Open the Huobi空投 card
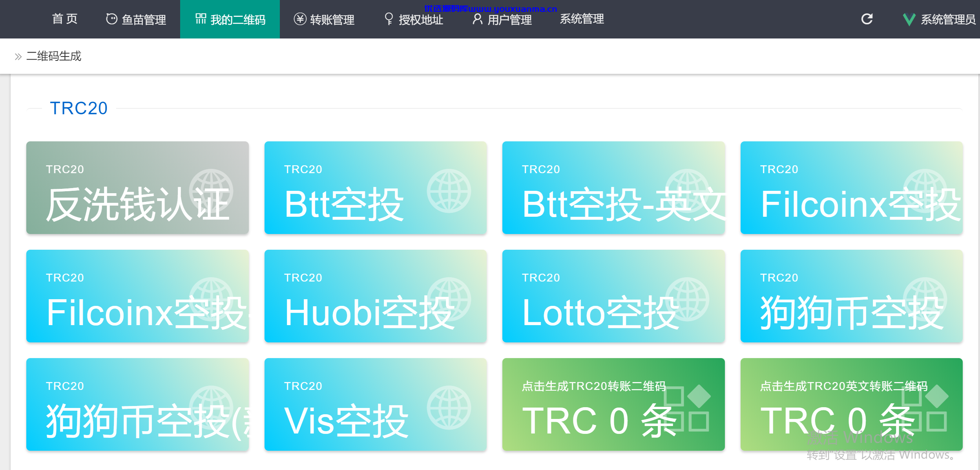 pyautogui.click(x=376, y=296)
